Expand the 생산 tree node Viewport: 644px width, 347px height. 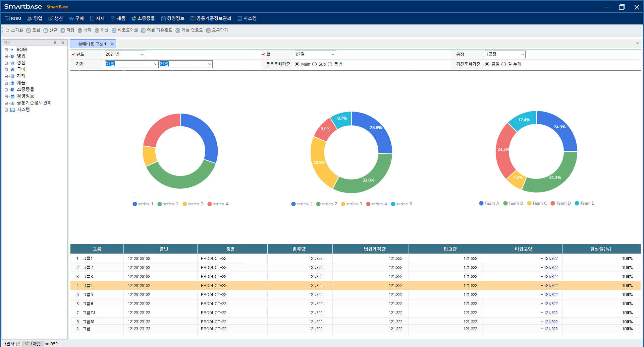pos(6,63)
